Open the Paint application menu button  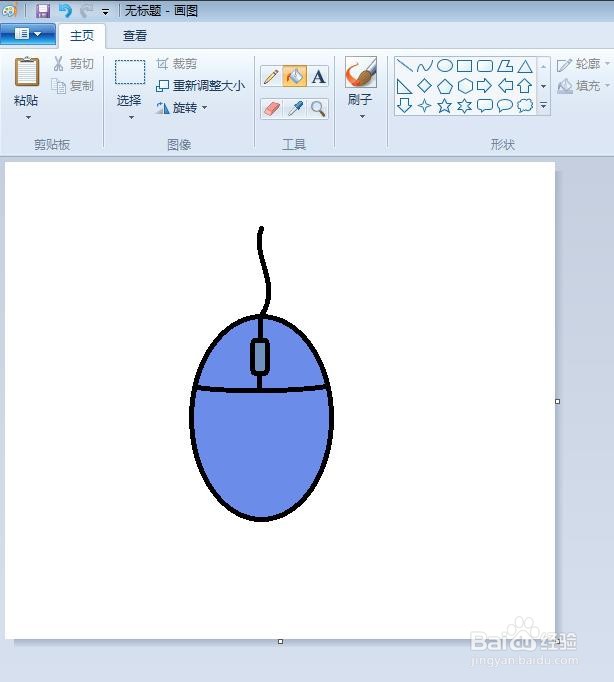coord(28,34)
